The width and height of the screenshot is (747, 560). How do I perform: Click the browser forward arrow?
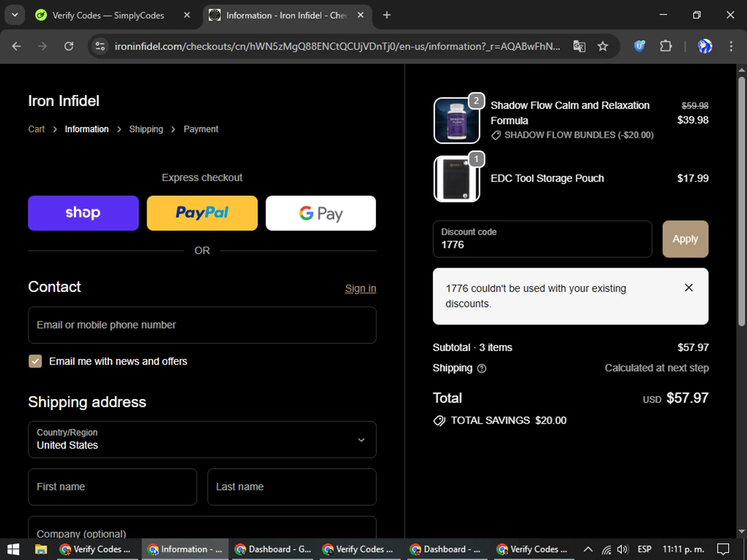click(42, 46)
